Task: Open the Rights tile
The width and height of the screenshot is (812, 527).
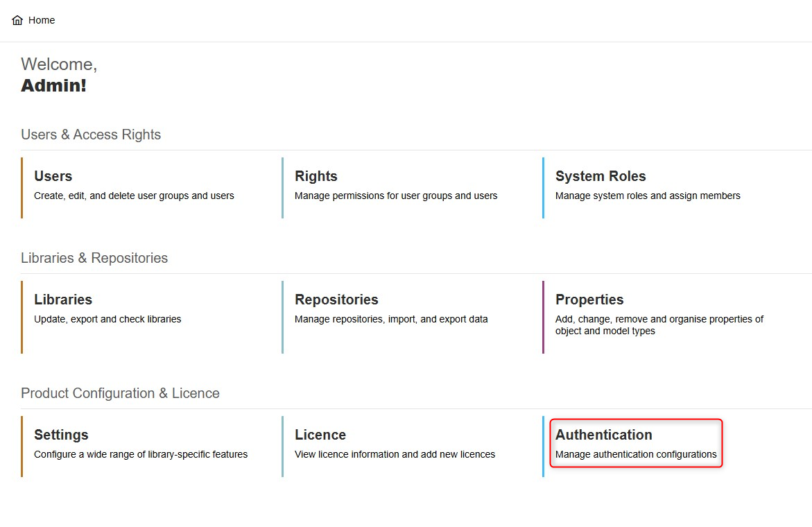Action: pos(316,176)
